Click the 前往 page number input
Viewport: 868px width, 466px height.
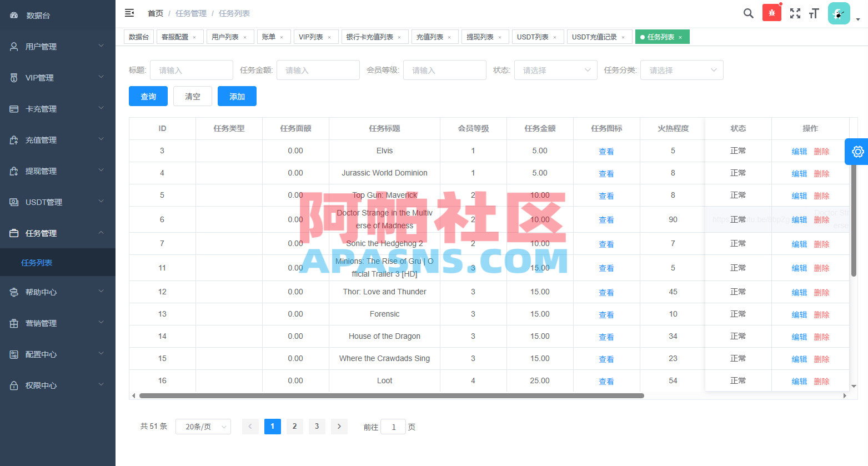pos(394,427)
